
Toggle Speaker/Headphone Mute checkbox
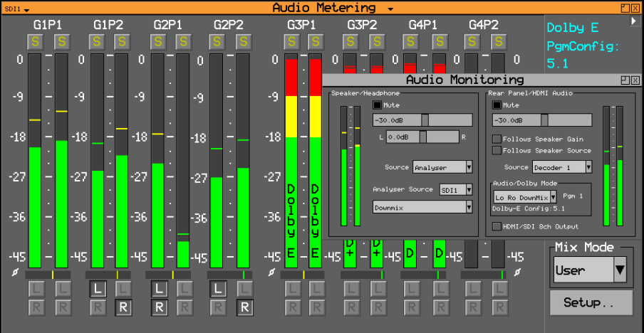pyautogui.click(x=377, y=105)
